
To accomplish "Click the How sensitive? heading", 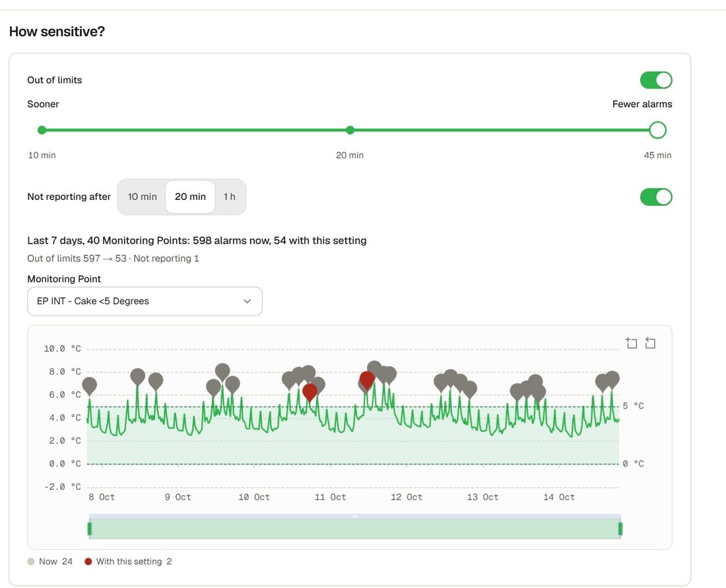I will [x=57, y=32].
